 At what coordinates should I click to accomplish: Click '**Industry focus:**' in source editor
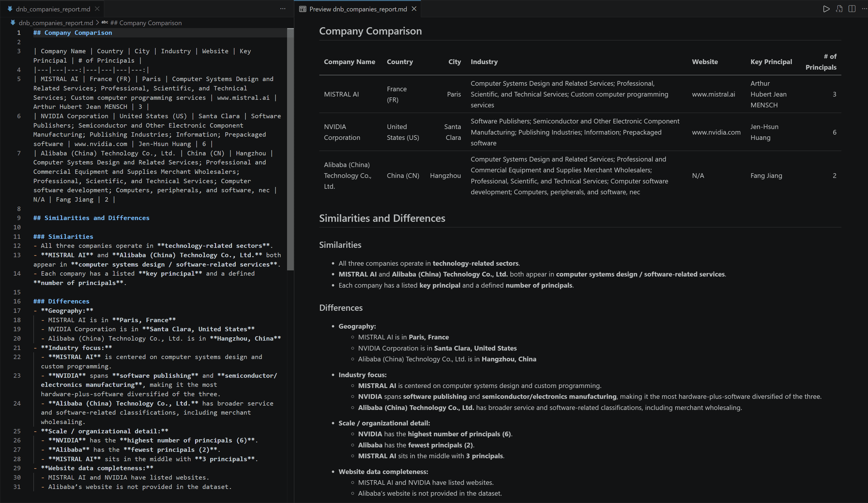point(76,348)
